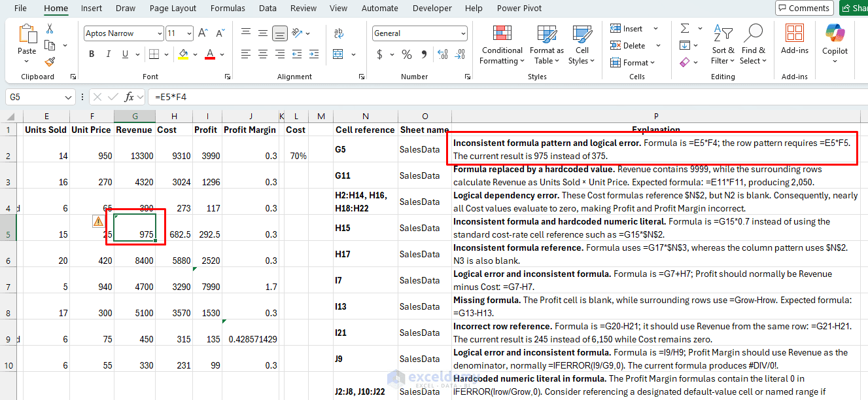Click the Top Align icon
The image size is (868, 400).
point(246,33)
